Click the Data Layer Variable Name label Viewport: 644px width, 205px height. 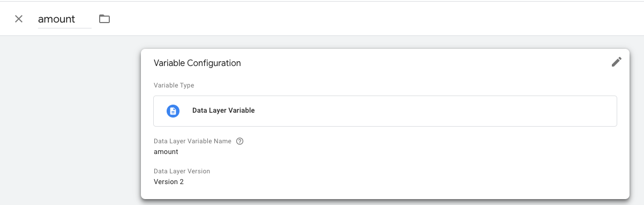[x=193, y=142]
